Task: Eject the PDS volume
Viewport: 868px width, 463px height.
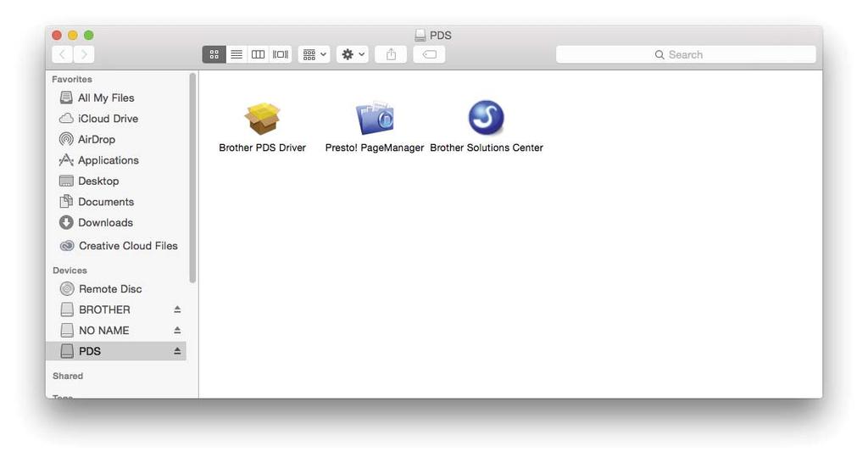Action: [x=177, y=351]
